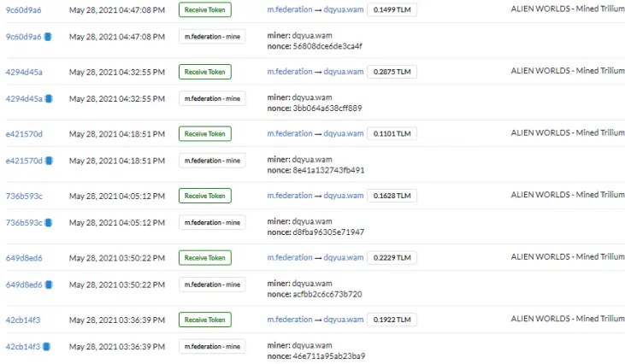Image resolution: width=625 pixels, height=364 pixels.
Task: Click the 0.1922 TLM amount badge
Action: (392, 320)
